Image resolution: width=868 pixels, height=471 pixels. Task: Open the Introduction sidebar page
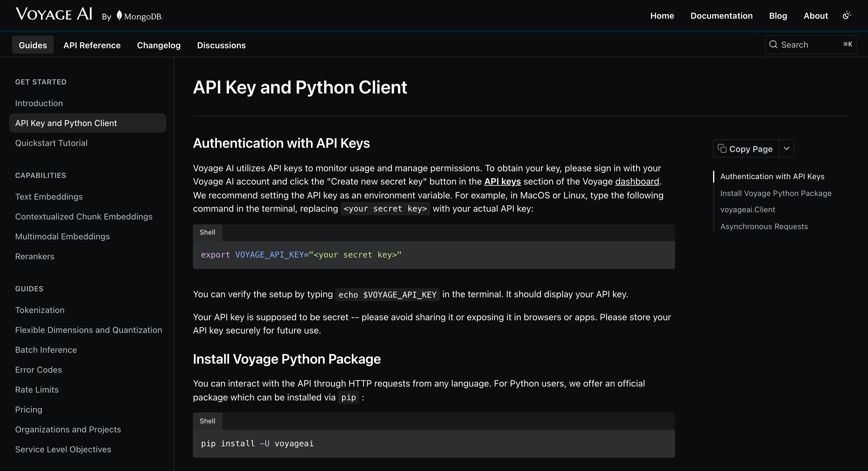coord(39,103)
